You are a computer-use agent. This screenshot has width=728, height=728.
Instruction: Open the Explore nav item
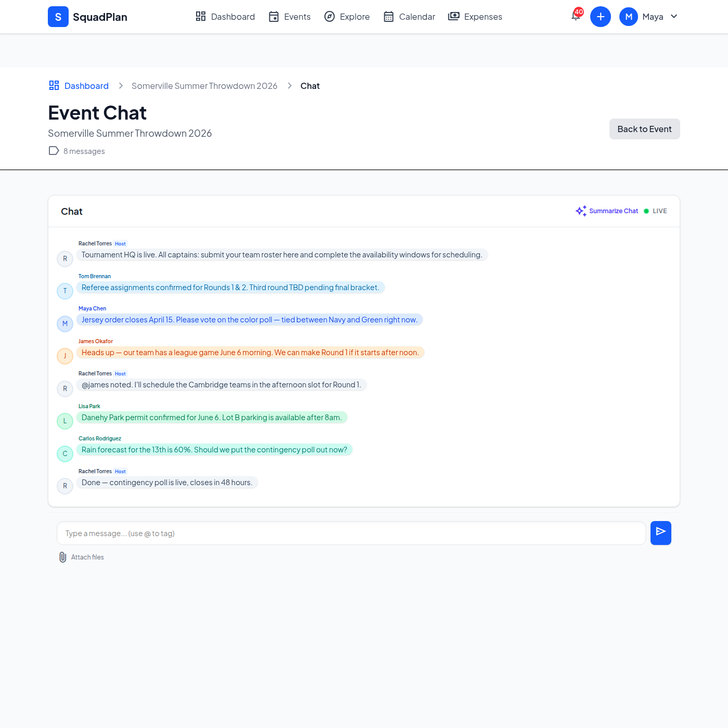347,17
